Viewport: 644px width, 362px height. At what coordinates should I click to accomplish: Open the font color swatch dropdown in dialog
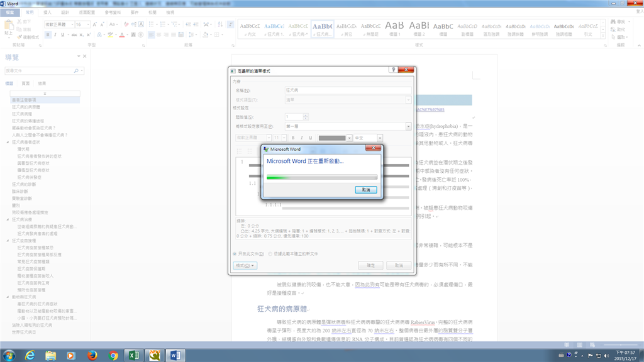[x=350, y=138]
